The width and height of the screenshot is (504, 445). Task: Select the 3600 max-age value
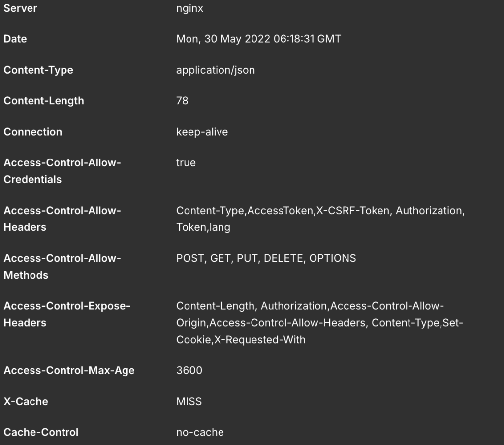189,370
